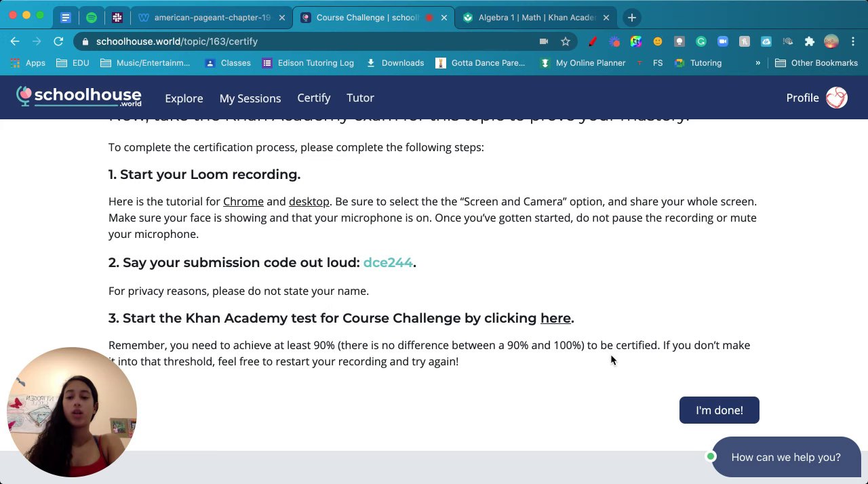Go back to the previous page
The height and width of the screenshot is (484, 868).
pyautogui.click(x=15, y=41)
